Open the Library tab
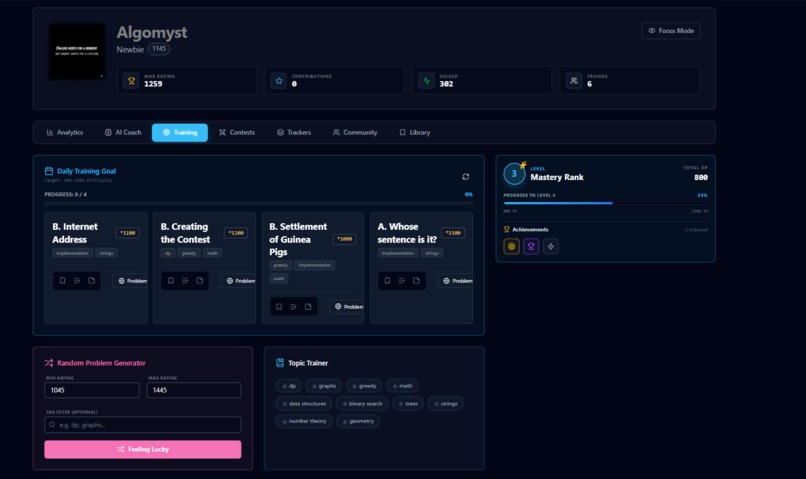Screen dimensions: 806x479 [x=415, y=133]
